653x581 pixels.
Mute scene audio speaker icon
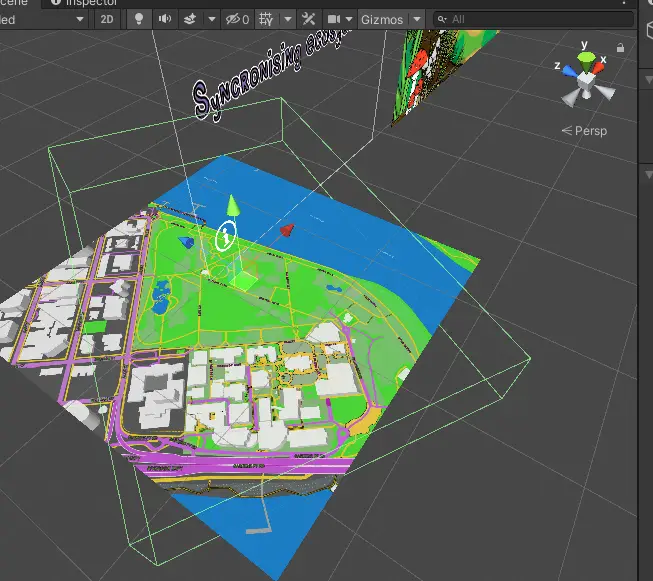point(164,19)
